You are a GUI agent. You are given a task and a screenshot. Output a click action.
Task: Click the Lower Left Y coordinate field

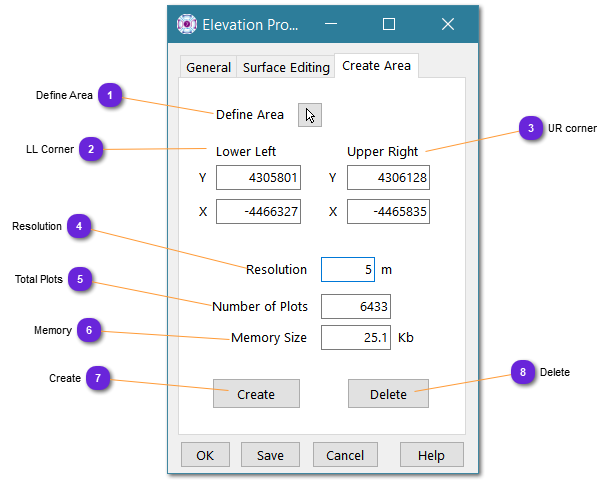(258, 178)
